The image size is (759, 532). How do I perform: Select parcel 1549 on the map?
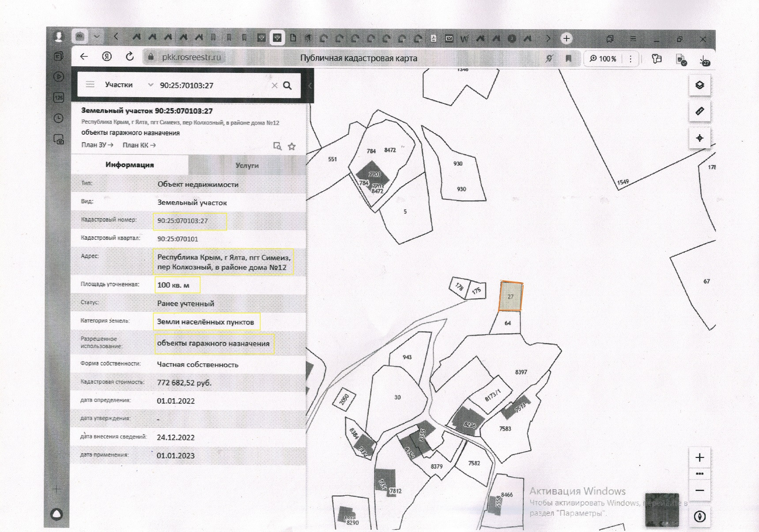click(x=623, y=182)
